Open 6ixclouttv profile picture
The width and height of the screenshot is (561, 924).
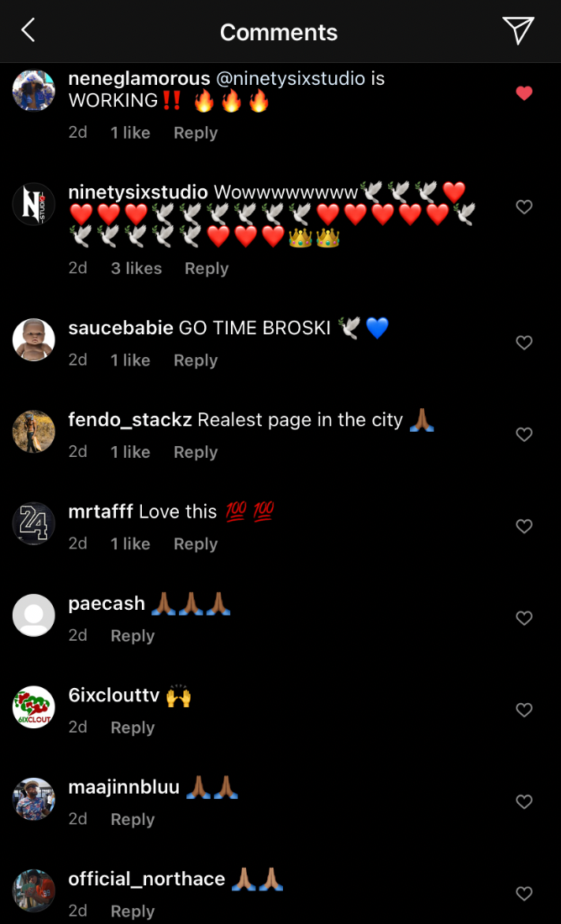pos(34,707)
